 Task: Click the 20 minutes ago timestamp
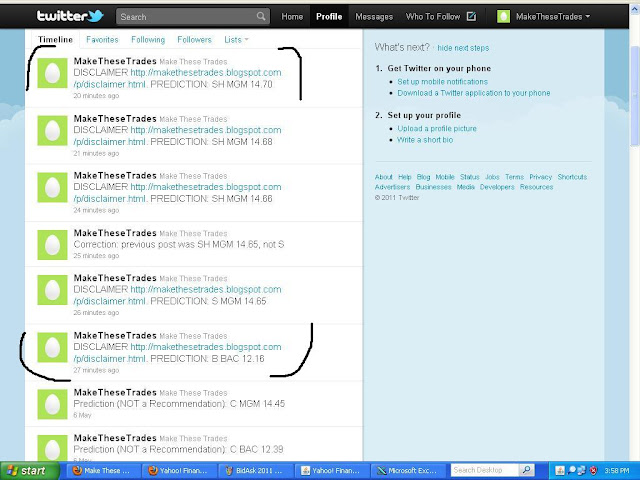96,96
